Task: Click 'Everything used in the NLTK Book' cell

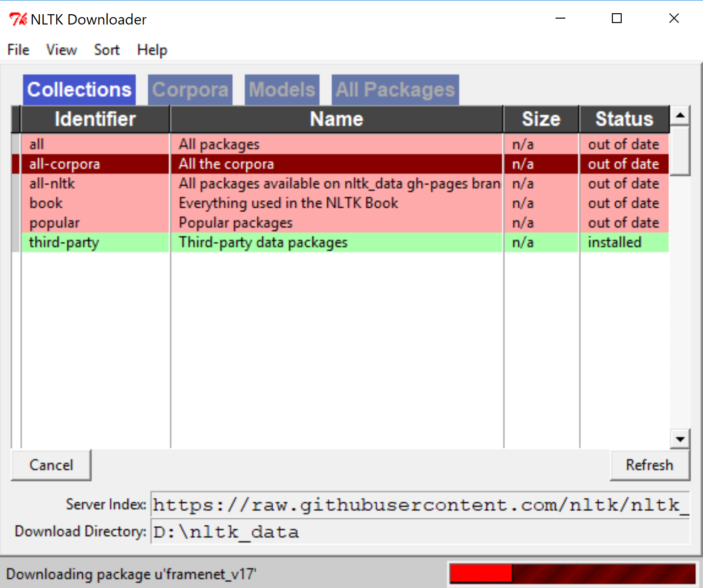Action: tap(337, 203)
